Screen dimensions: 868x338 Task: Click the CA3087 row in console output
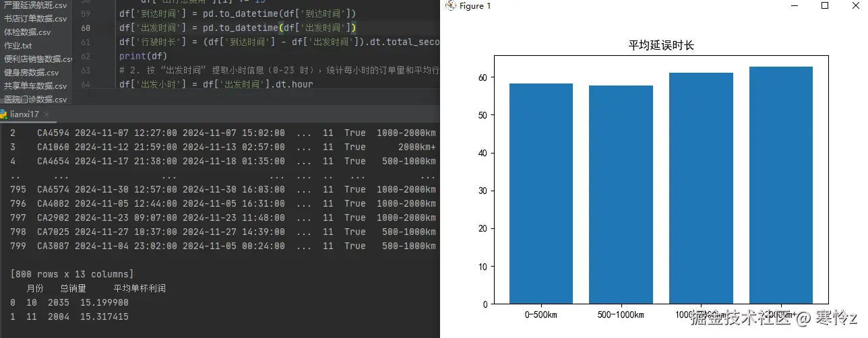(x=223, y=246)
